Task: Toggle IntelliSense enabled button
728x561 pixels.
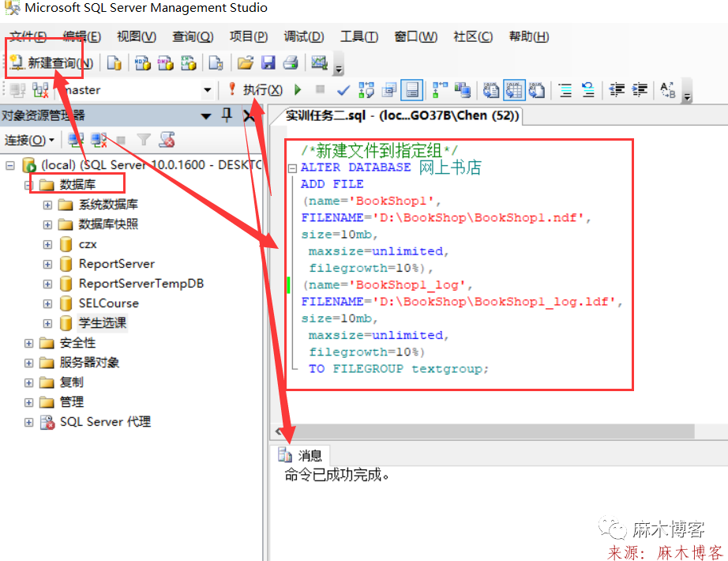Action: (x=412, y=90)
